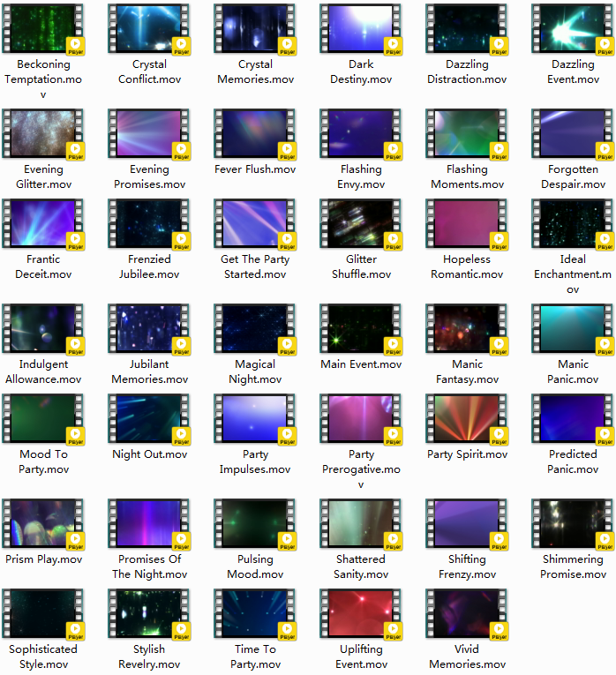Viewport: 616px width, 675px height.
Task: Click the Manic Panic.mov thumbnail
Action: [572, 328]
